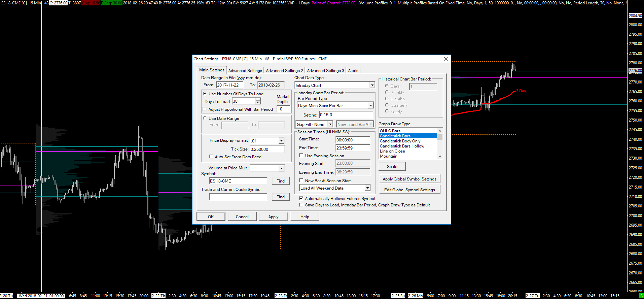
Task: Increase Days To Load with up arrow
Action: (x=258, y=100)
